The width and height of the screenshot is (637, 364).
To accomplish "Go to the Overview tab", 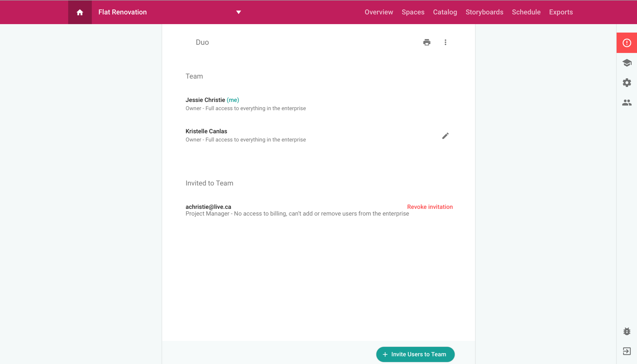I will point(378,12).
